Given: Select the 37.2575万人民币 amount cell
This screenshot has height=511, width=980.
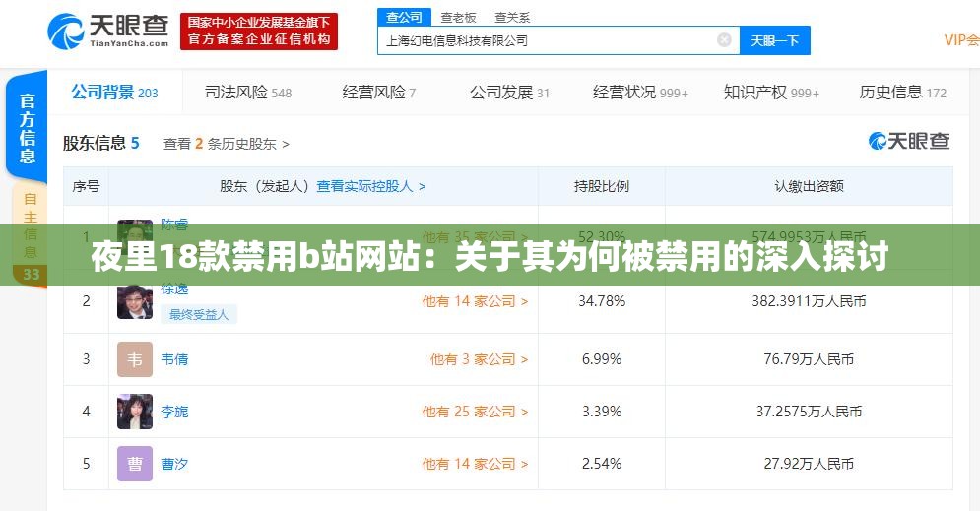Looking at the screenshot, I should coord(809,412).
